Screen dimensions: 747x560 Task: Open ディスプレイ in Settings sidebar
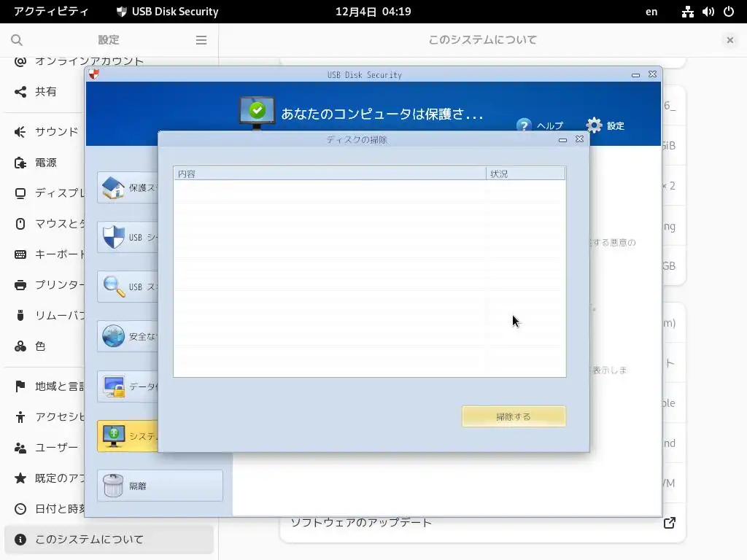tap(45, 192)
